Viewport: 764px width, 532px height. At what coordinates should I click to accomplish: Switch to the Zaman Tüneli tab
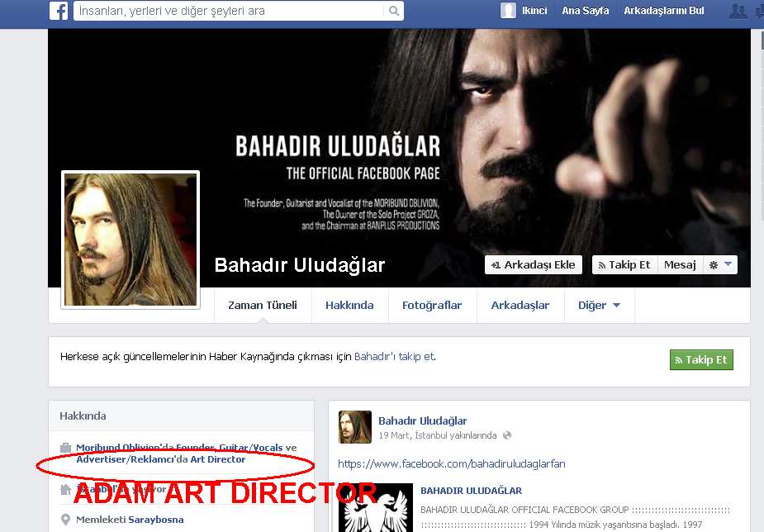pyautogui.click(x=263, y=306)
